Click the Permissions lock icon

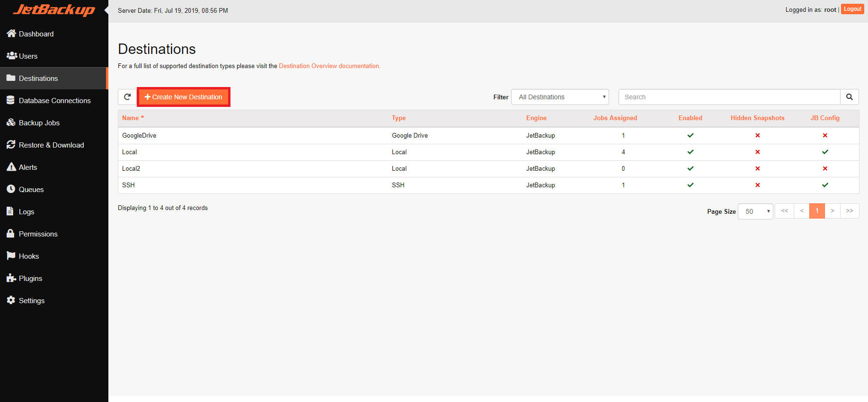coord(10,234)
